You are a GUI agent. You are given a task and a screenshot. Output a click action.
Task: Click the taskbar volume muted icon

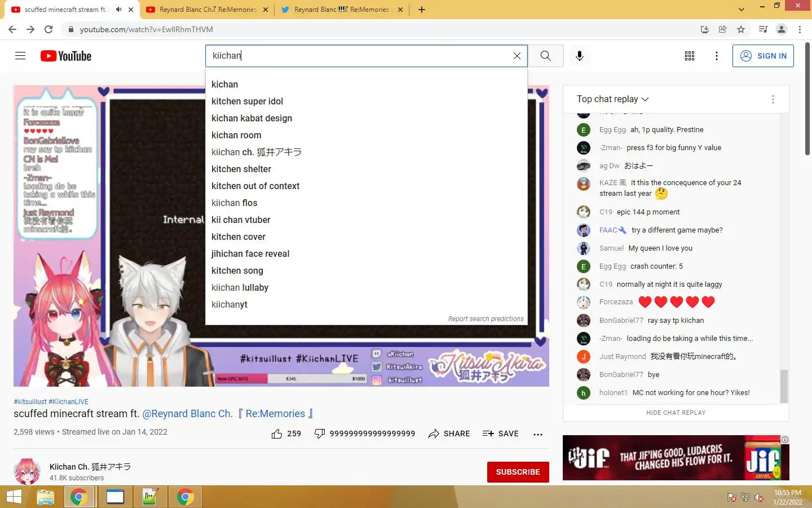(759, 497)
